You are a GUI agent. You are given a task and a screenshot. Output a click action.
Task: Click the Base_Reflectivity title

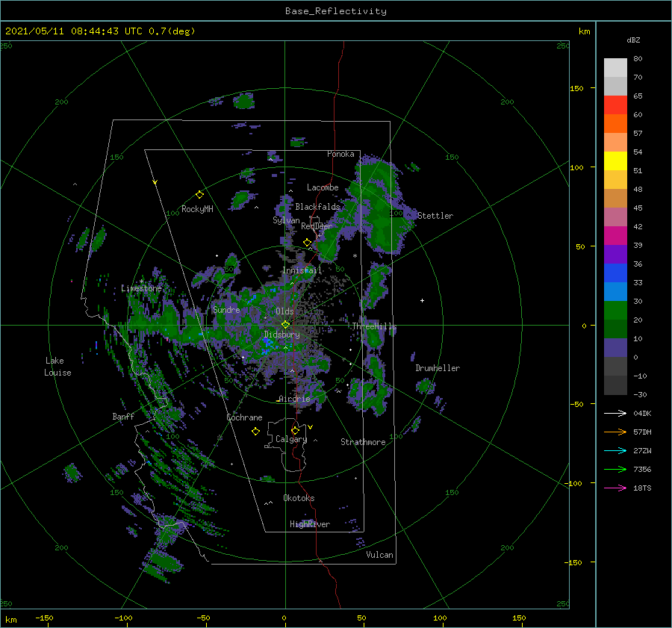(336, 11)
